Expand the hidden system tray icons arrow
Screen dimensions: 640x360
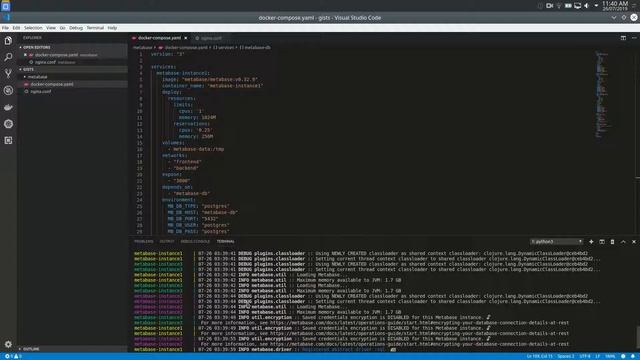click(x=596, y=6)
